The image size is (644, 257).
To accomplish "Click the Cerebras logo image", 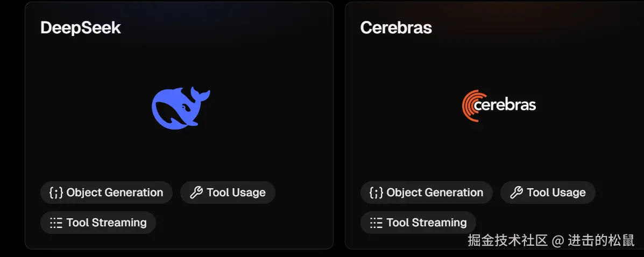I will pos(499,105).
